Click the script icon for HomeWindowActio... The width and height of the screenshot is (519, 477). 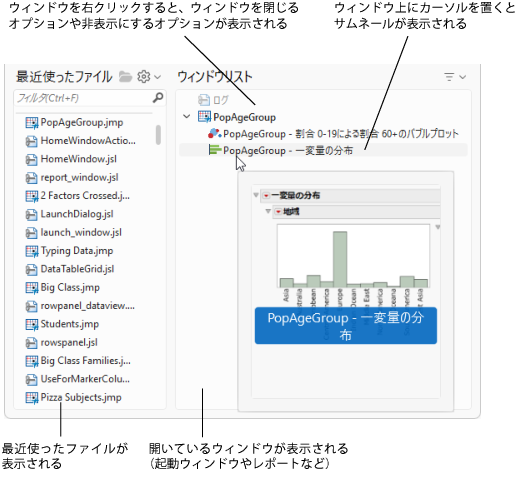coord(31,141)
